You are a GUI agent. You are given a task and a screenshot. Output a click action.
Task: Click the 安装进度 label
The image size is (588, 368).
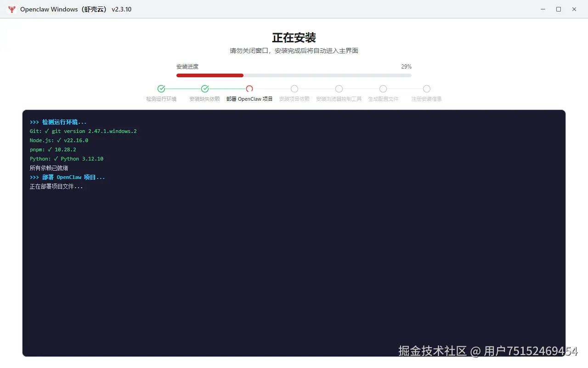click(187, 67)
